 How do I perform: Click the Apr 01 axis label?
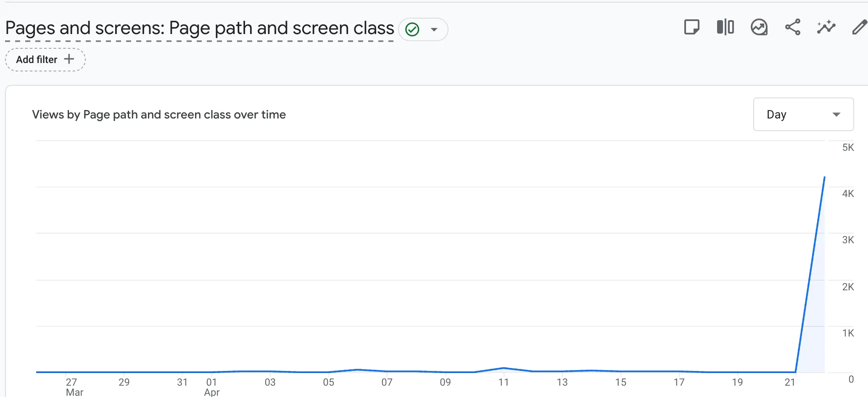(x=211, y=386)
